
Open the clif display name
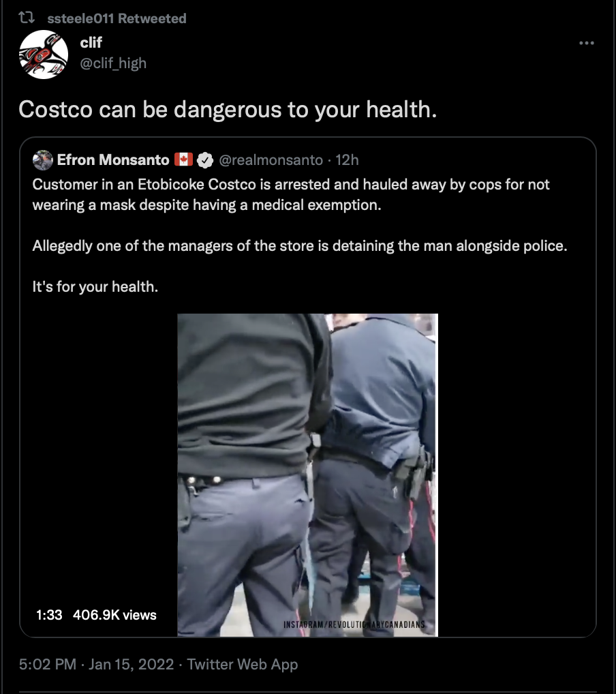tap(91, 42)
